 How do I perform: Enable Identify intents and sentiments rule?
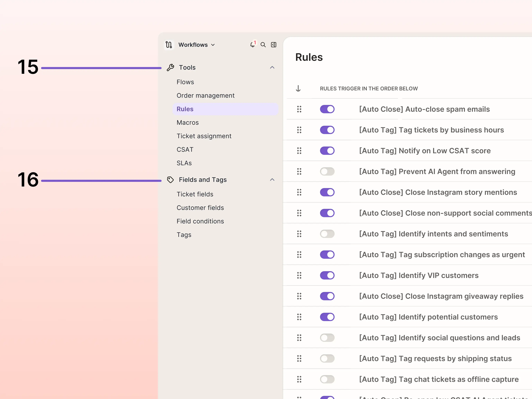327,234
